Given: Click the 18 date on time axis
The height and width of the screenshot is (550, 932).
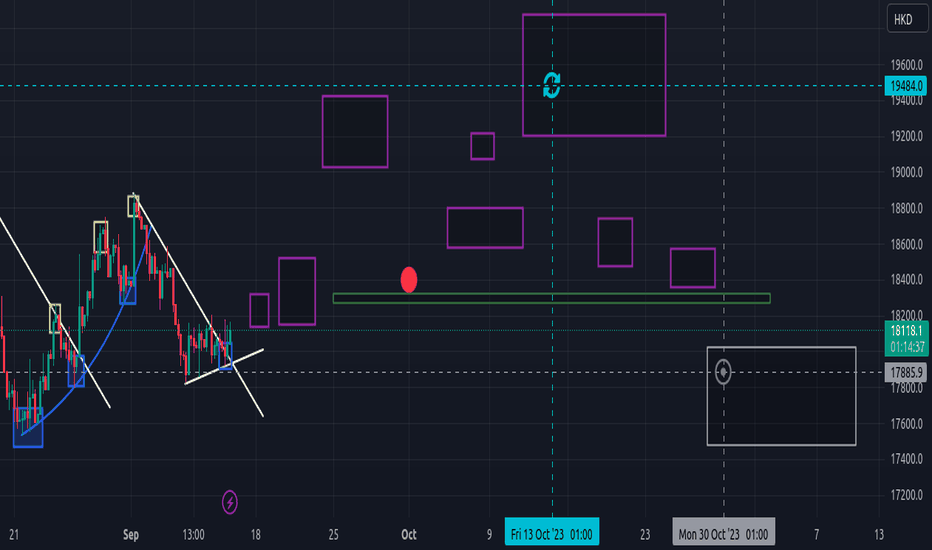Looking at the screenshot, I should (256, 535).
